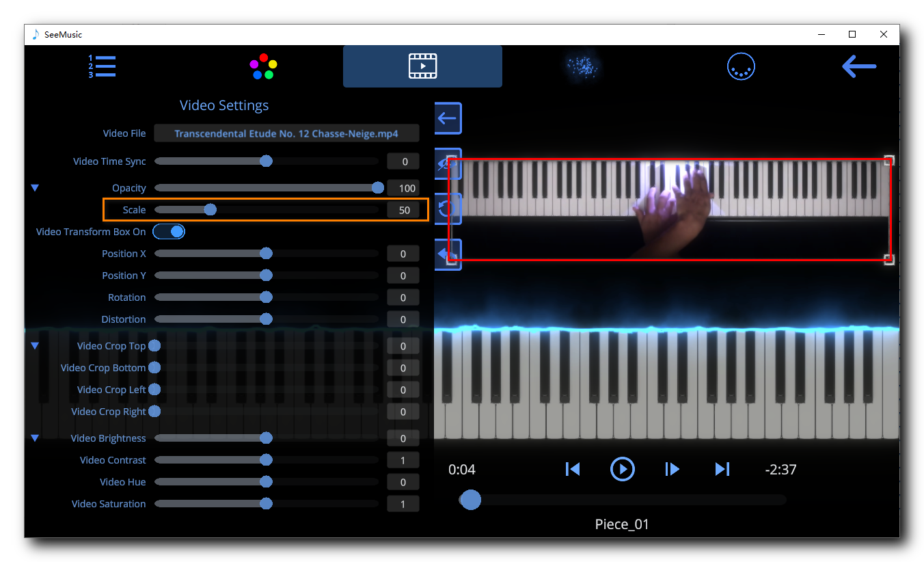Click the Video Crop Left slider handle
924x562 pixels.
155,390
